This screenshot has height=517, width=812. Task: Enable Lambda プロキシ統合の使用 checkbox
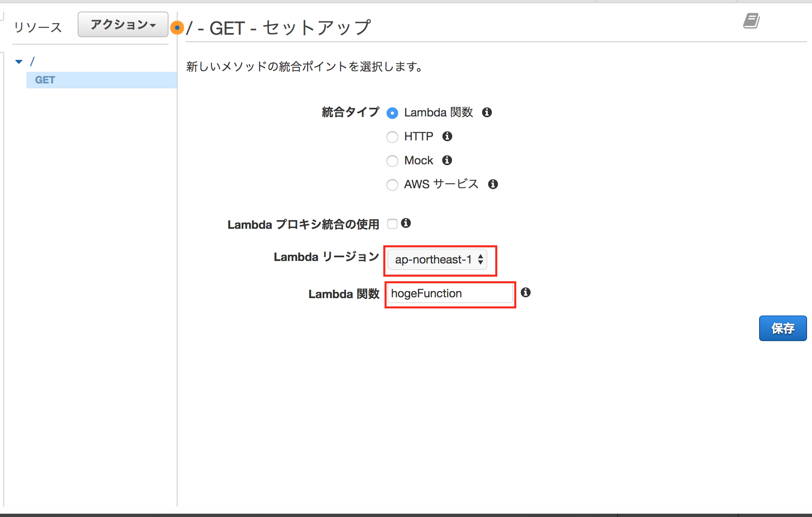[392, 224]
